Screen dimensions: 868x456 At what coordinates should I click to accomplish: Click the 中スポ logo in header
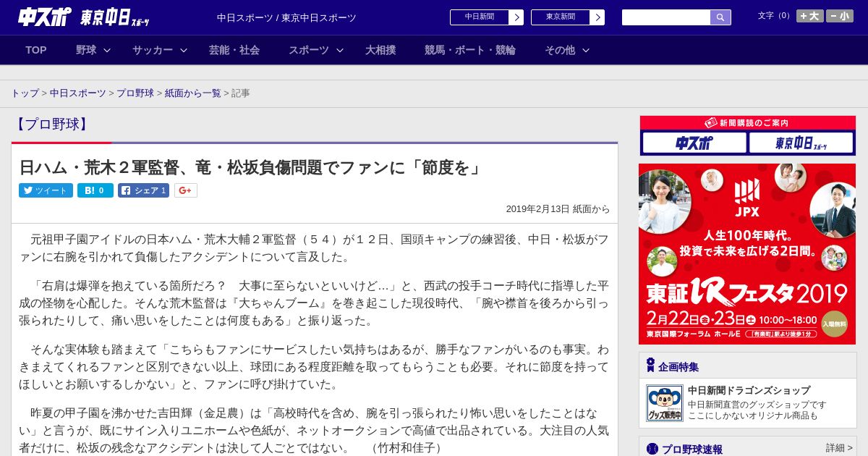[x=45, y=17]
